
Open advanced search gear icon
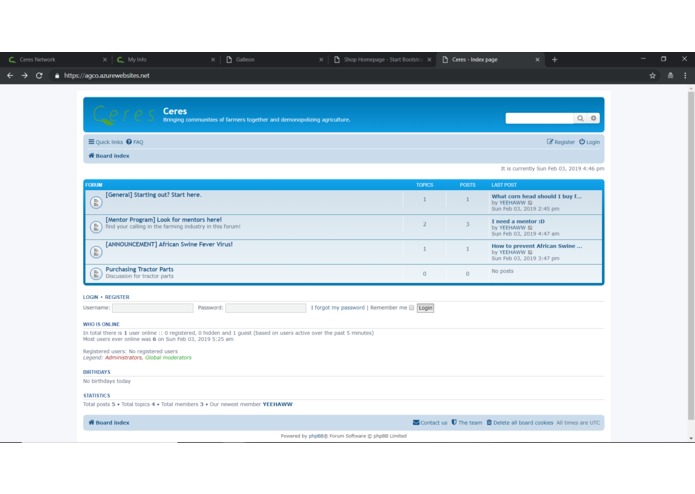click(x=593, y=118)
